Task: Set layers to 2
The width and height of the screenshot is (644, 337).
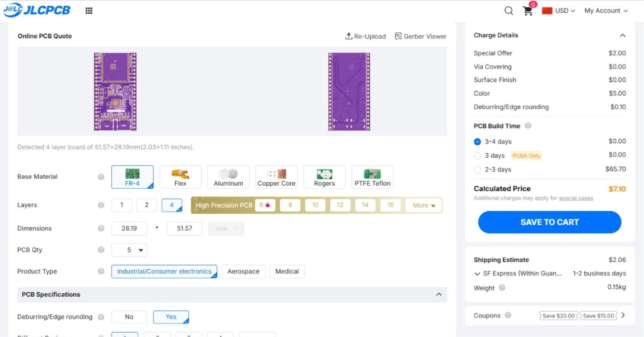Action: [147, 205]
